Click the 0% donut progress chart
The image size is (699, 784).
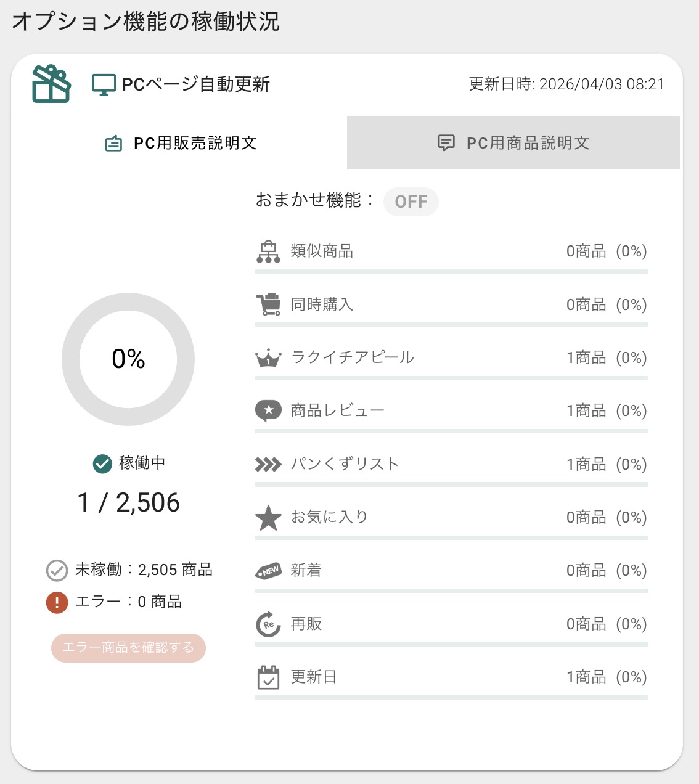(x=128, y=359)
